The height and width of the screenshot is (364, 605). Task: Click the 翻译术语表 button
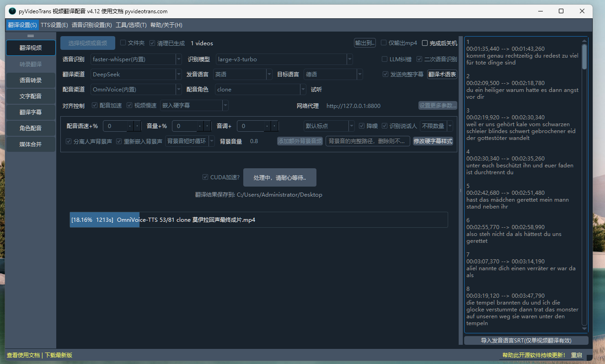pos(442,74)
